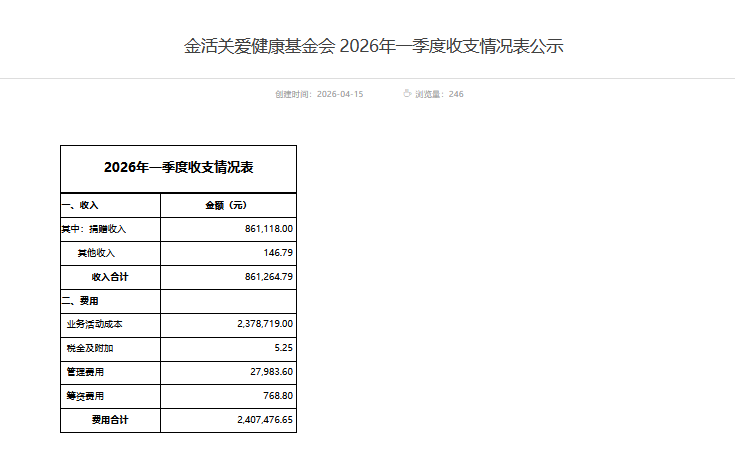This screenshot has height=456, width=735.
Task: Click the 税金及附加 row label
Action: (90, 348)
